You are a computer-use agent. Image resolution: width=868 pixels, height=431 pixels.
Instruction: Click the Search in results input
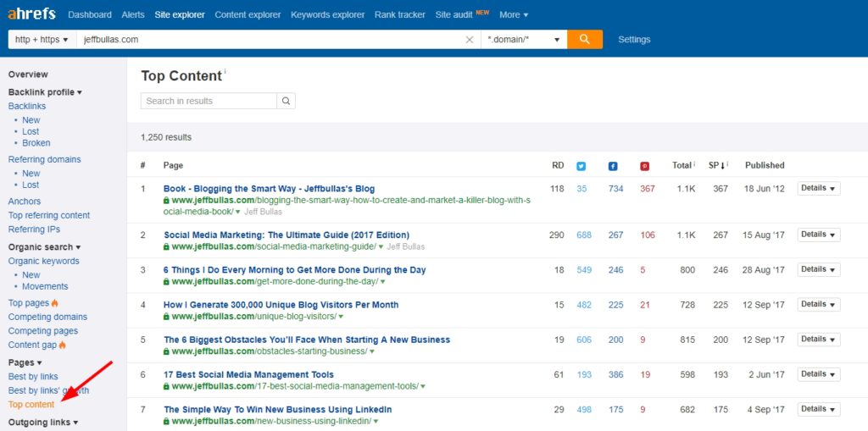(x=209, y=101)
